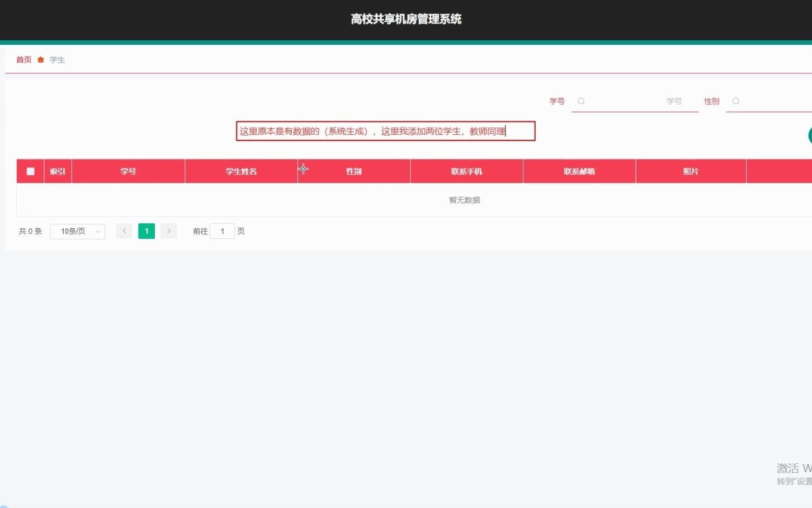Click the orange icon in the breadcrumb bar
The height and width of the screenshot is (508, 812).
[40, 59]
